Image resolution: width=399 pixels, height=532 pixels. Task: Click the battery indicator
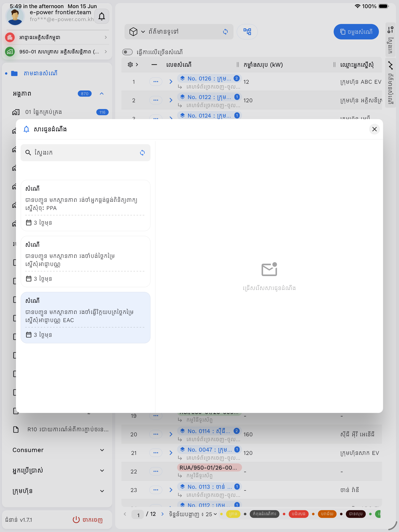(384, 6)
